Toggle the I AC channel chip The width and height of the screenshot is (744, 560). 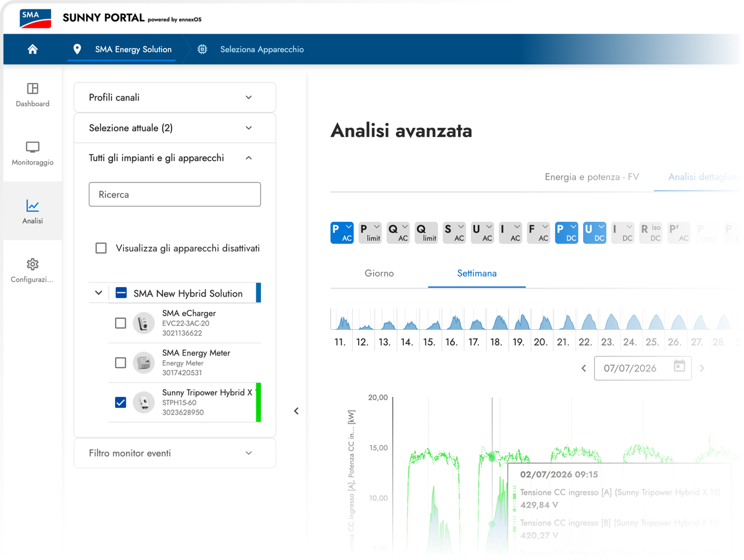tap(510, 232)
